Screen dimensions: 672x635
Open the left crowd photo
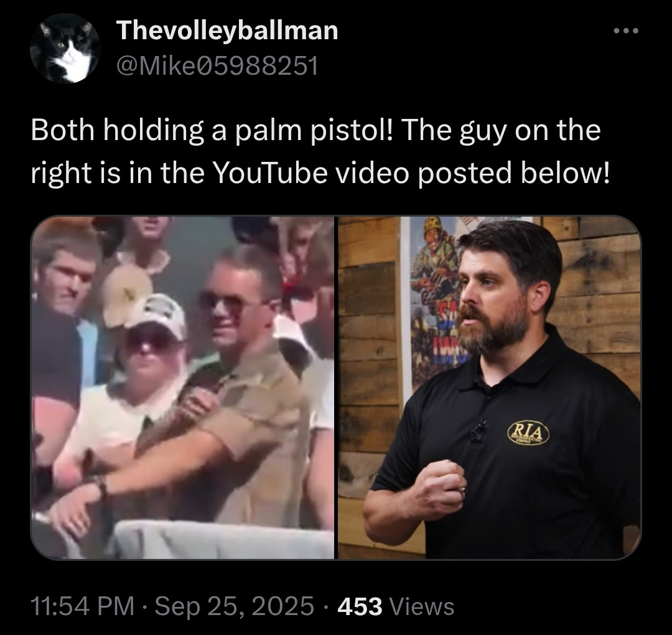tap(182, 388)
